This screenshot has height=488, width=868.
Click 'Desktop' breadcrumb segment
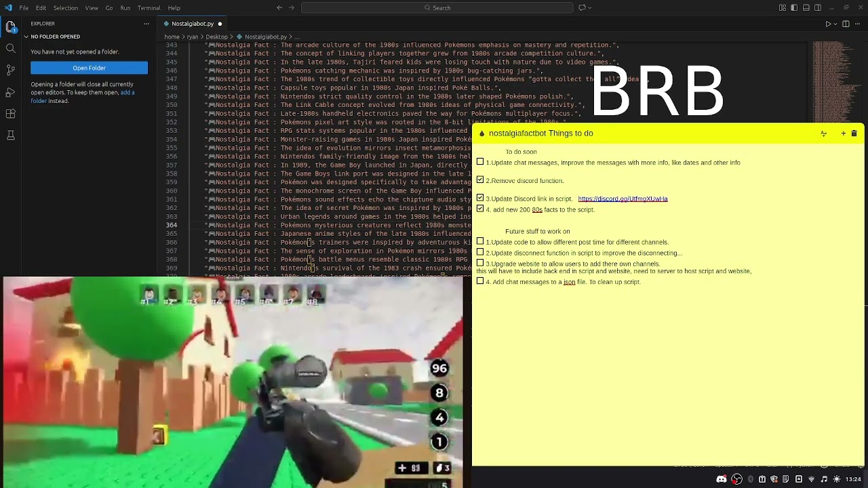pyautogui.click(x=217, y=37)
